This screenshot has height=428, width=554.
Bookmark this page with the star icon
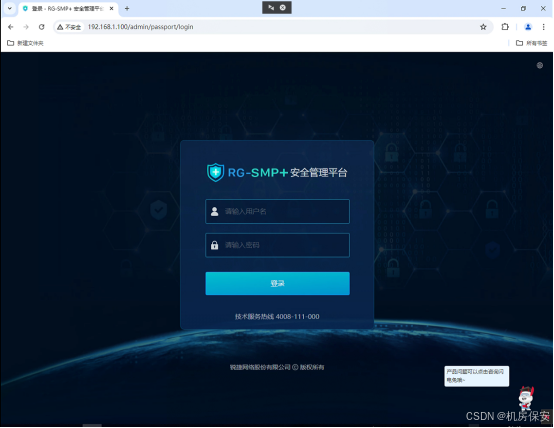(x=483, y=27)
